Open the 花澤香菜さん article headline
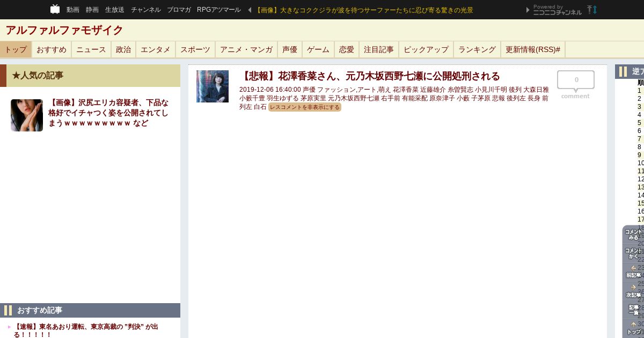The image size is (644, 338). (x=370, y=76)
